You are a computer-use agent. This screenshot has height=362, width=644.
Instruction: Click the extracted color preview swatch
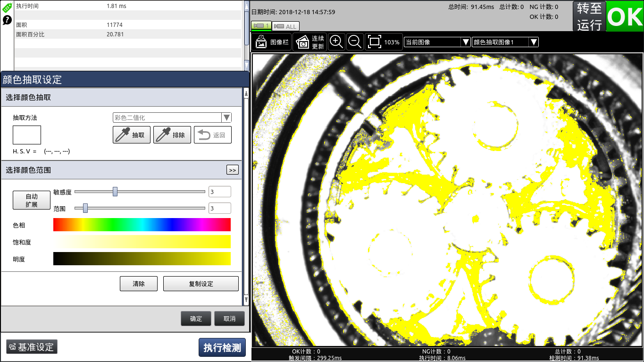[x=27, y=135]
